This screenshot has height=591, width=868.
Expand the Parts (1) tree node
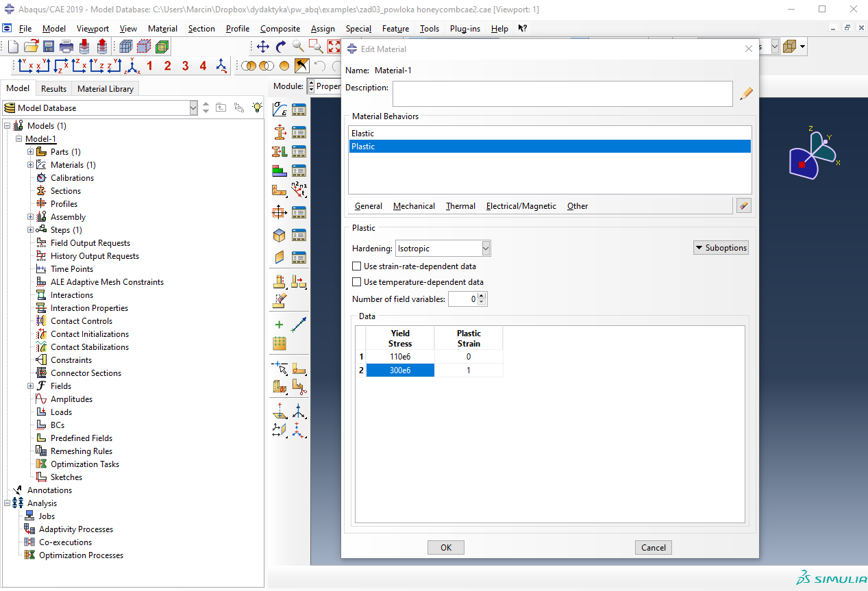point(31,152)
